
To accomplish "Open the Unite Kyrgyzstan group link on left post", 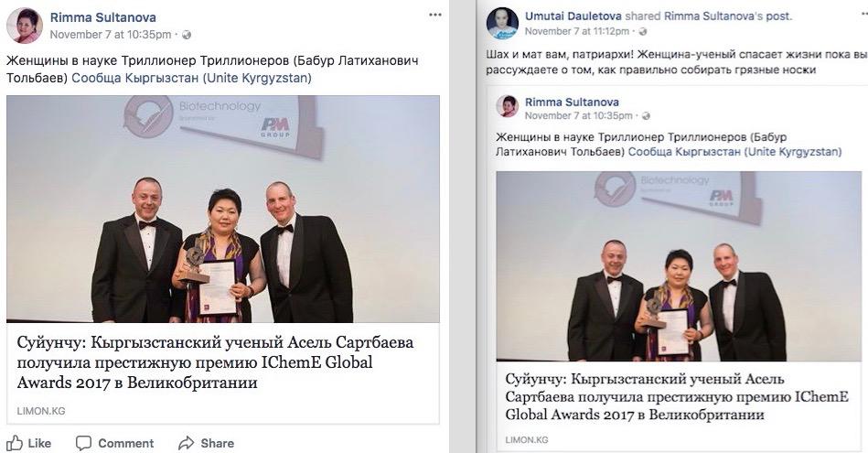I will coord(191,78).
